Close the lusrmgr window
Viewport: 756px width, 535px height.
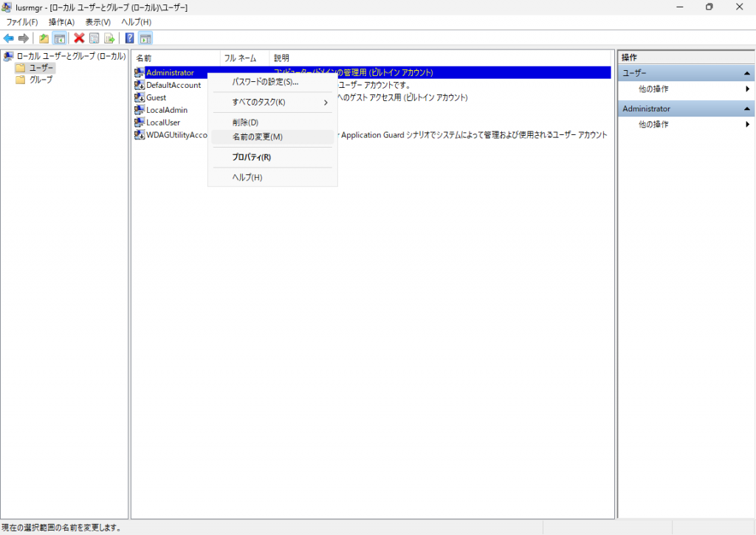(x=739, y=7)
